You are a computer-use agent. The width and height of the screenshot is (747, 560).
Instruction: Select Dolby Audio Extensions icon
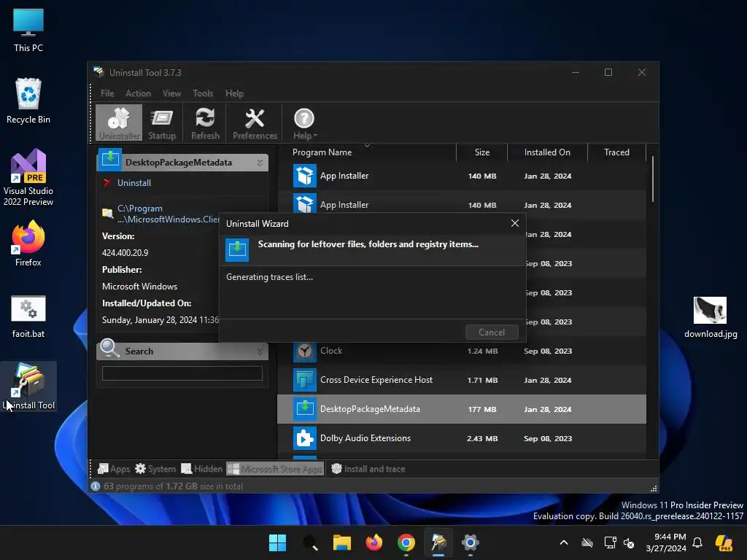[x=304, y=438]
